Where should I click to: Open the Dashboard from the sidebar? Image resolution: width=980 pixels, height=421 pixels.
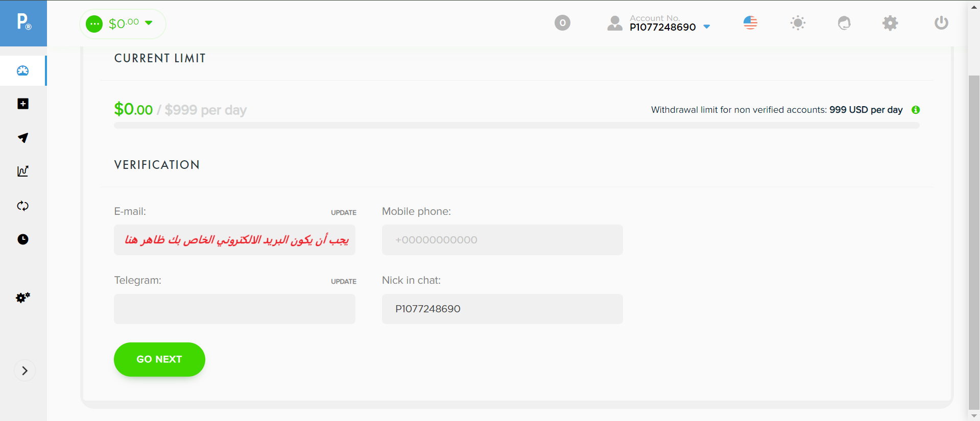23,71
